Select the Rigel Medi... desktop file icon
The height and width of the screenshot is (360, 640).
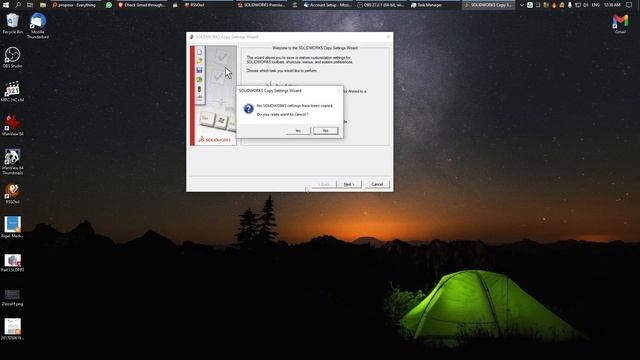click(x=12, y=227)
